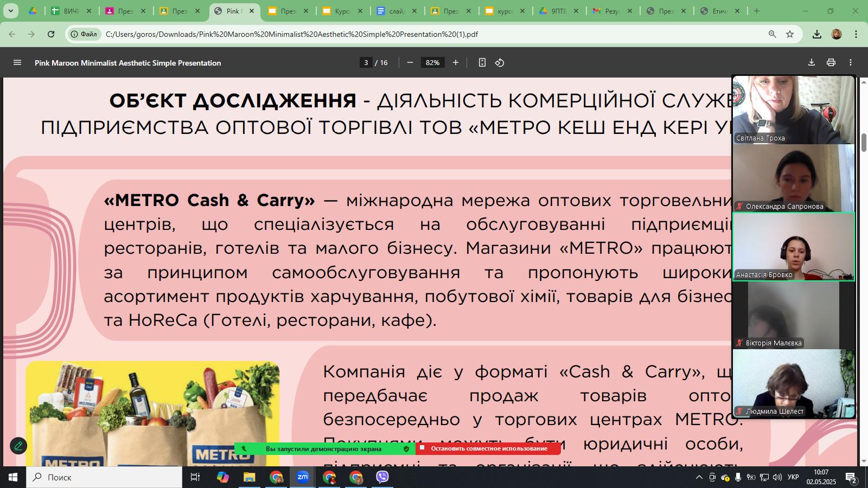Print the PDF document
Screen dimensions: 868x488
coord(831,63)
